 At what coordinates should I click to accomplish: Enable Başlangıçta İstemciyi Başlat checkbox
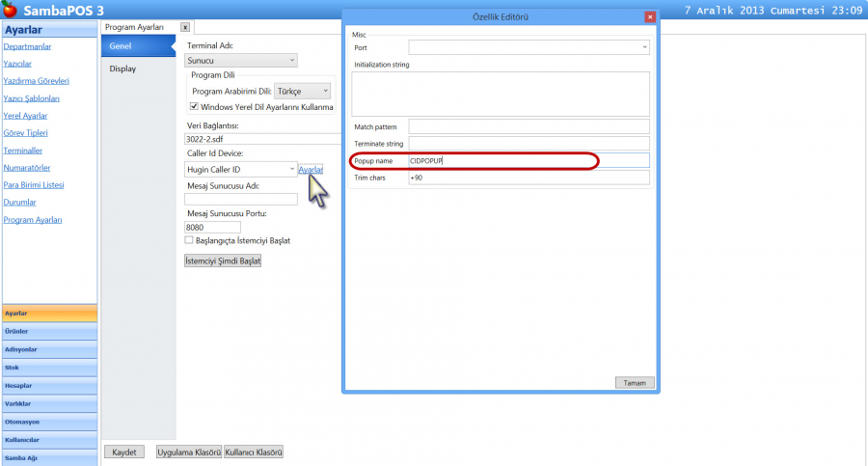tap(189, 240)
